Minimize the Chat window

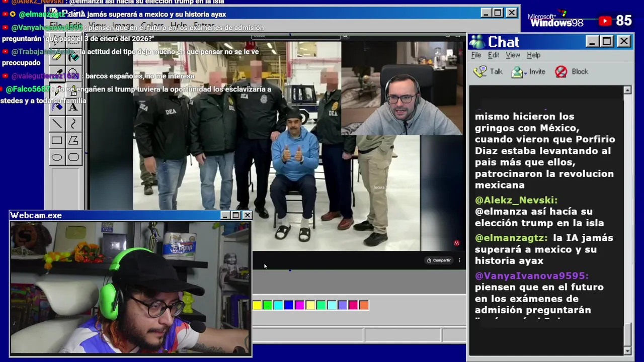coord(592,41)
